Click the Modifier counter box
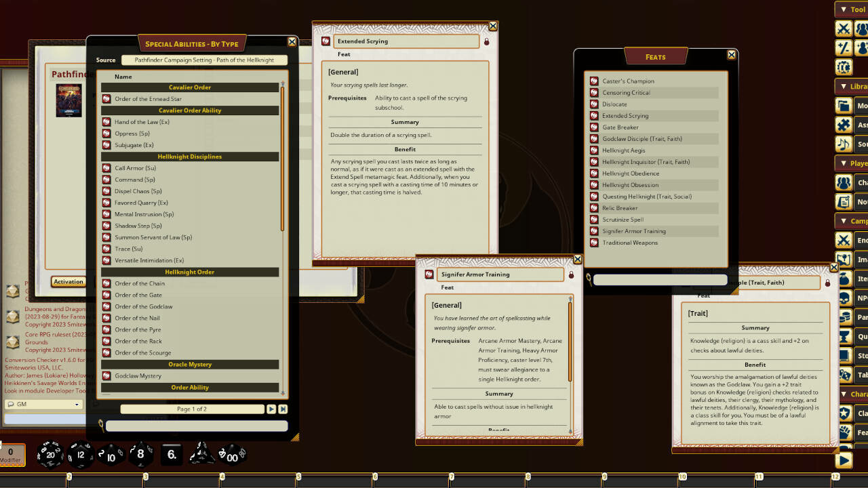The width and height of the screenshot is (868, 488). click(x=10, y=453)
